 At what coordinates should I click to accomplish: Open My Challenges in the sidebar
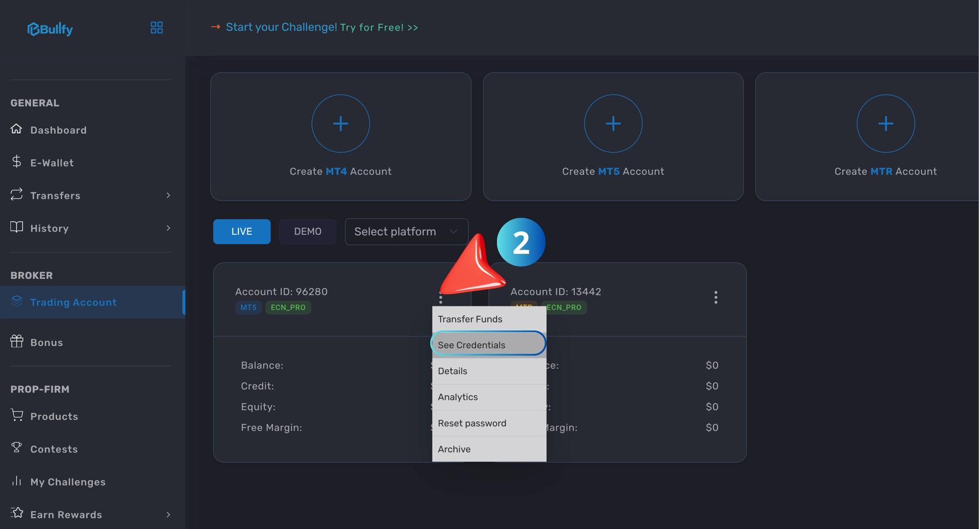coord(68,482)
